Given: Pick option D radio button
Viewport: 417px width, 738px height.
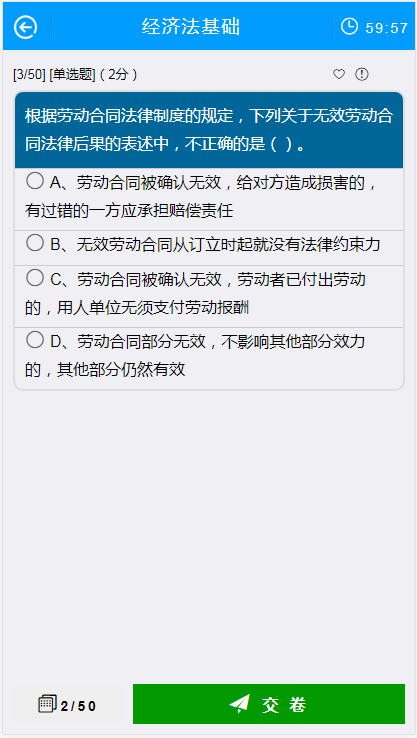Looking at the screenshot, I should click(x=35, y=340).
